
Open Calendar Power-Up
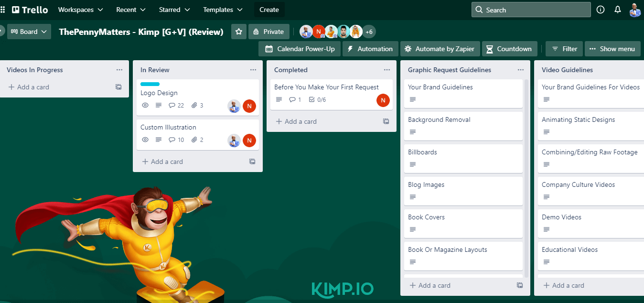coord(300,49)
